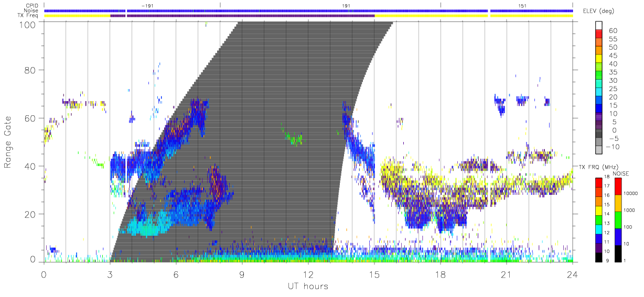Pick the cyan segment of ELEV color bar

coord(599,93)
